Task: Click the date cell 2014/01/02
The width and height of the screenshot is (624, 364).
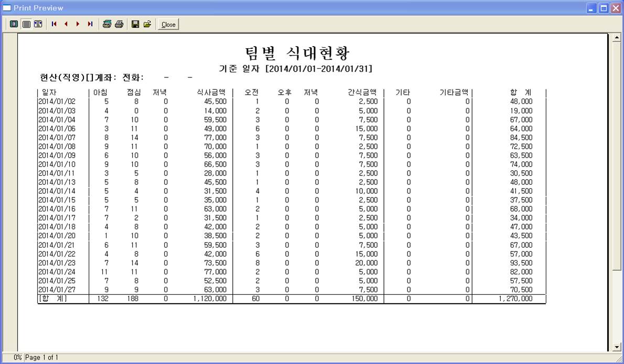Action: (57, 101)
